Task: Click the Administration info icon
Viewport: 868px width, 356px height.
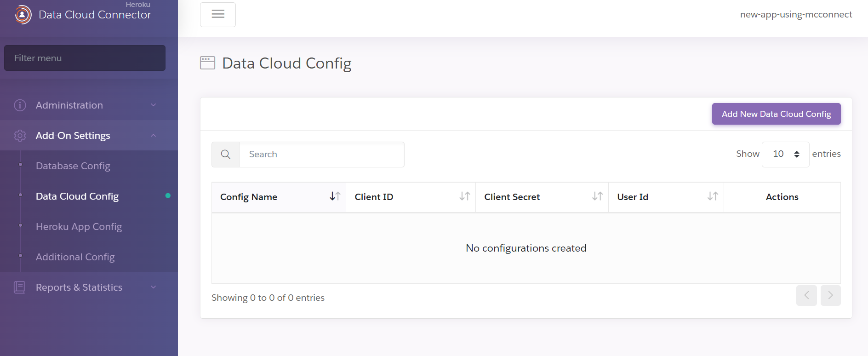Action: 20,105
